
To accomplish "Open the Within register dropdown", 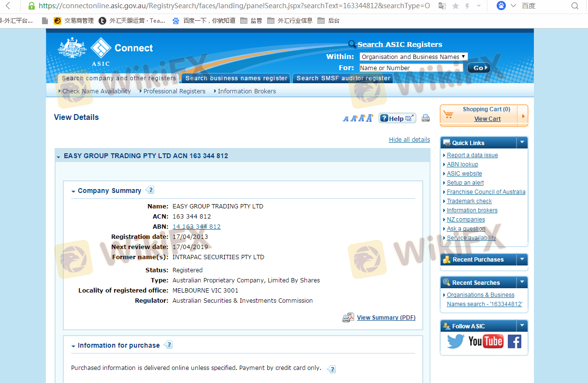I will pyautogui.click(x=414, y=57).
